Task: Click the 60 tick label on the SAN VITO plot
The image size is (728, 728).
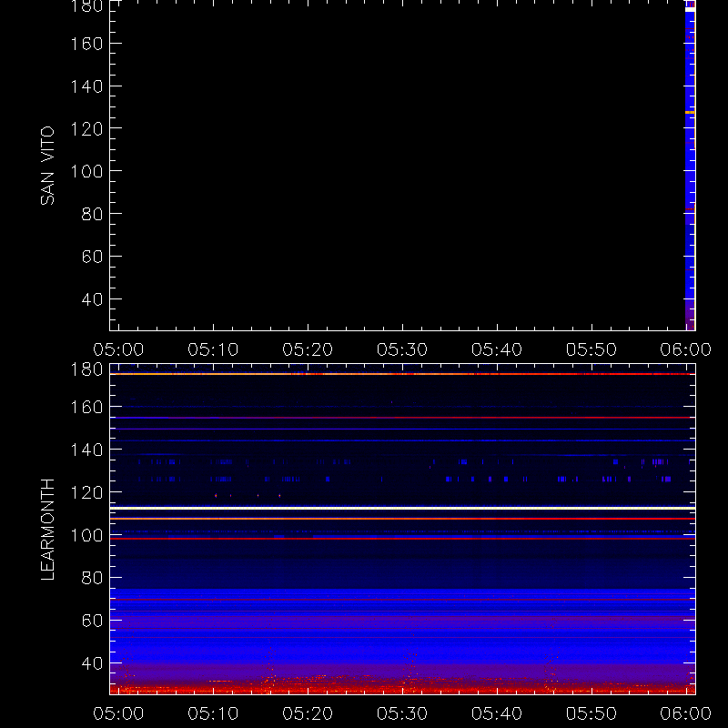Action: 92,257
